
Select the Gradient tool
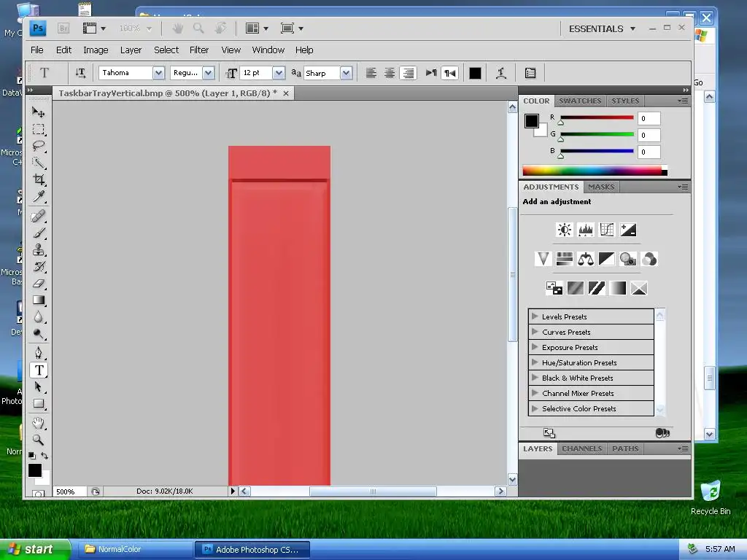pos(38,300)
